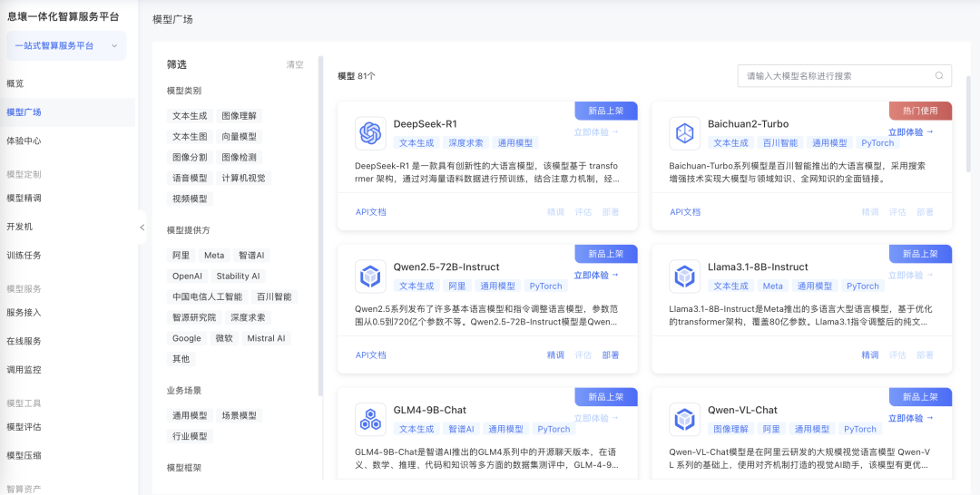Select the 语音模型 category filter option
980x495 pixels.
click(x=190, y=179)
